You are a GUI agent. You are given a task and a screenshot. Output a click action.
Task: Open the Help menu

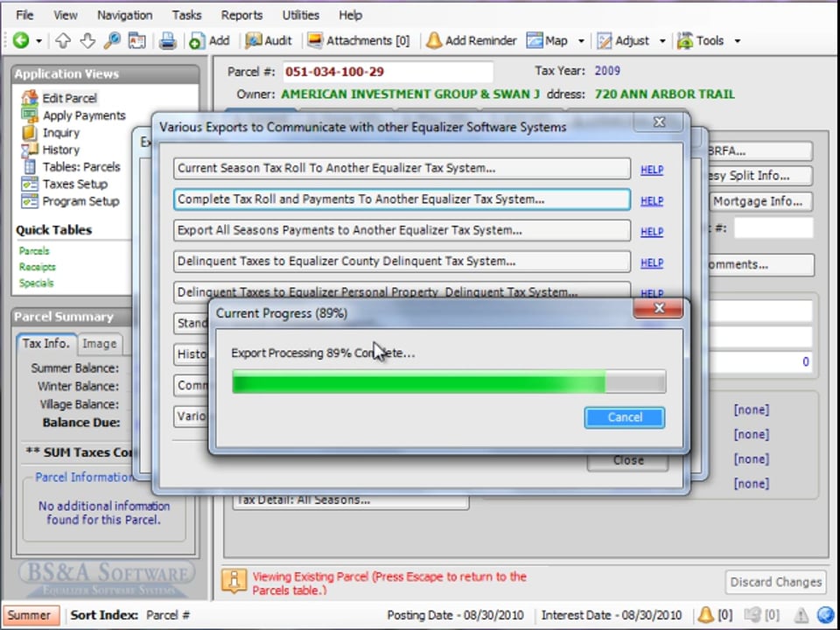click(350, 15)
